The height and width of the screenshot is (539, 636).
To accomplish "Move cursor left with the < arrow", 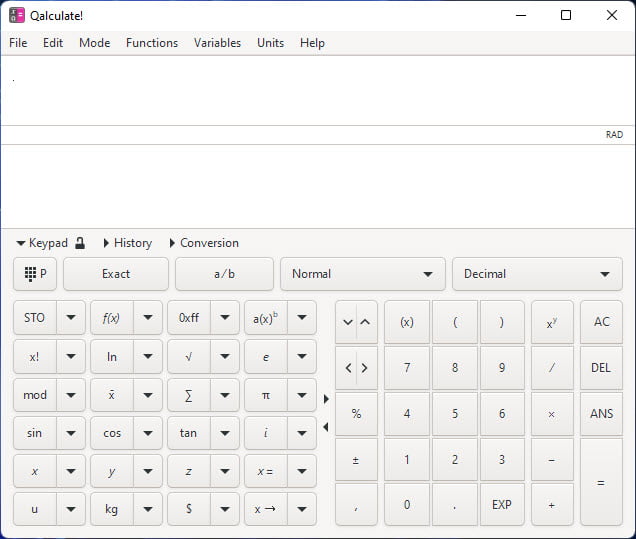I will coord(348,368).
